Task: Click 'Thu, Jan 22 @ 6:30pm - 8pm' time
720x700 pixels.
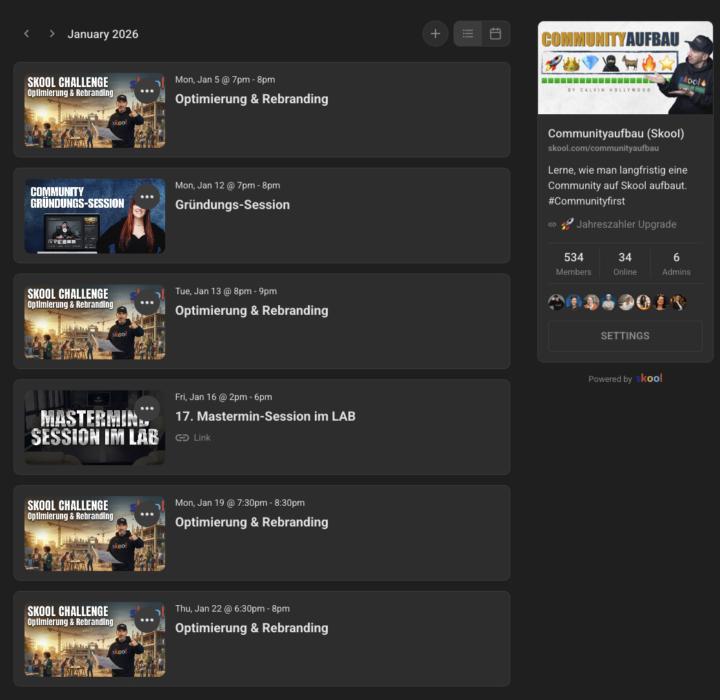Action: click(x=232, y=609)
